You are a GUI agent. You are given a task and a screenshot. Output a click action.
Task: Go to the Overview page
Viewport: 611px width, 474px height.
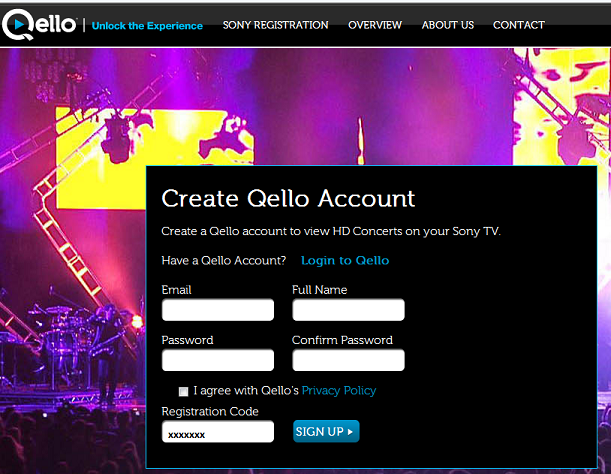[375, 25]
